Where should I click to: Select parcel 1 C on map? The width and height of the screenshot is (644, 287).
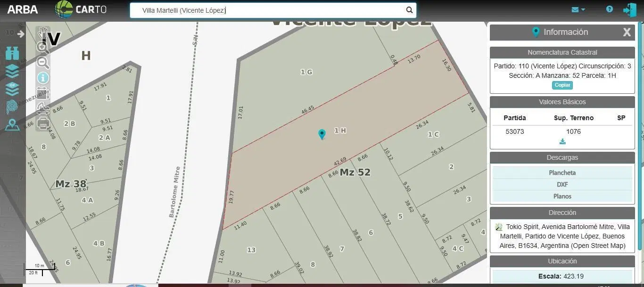[x=433, y=134]
